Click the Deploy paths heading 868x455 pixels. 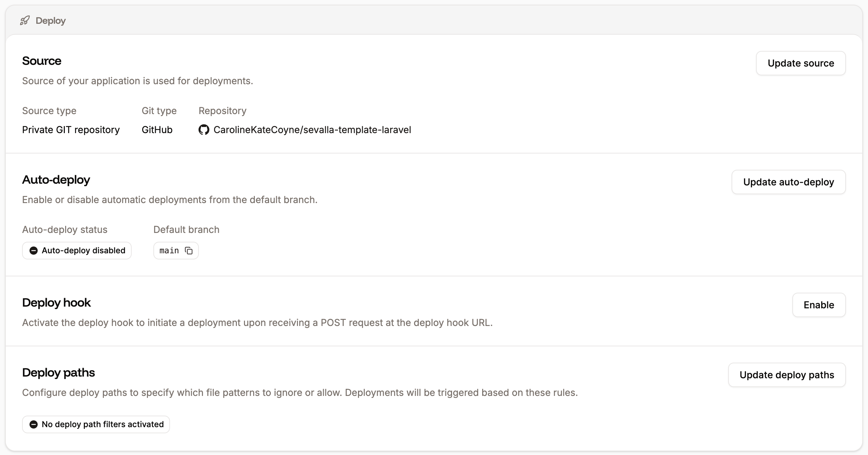pos(58,372)
